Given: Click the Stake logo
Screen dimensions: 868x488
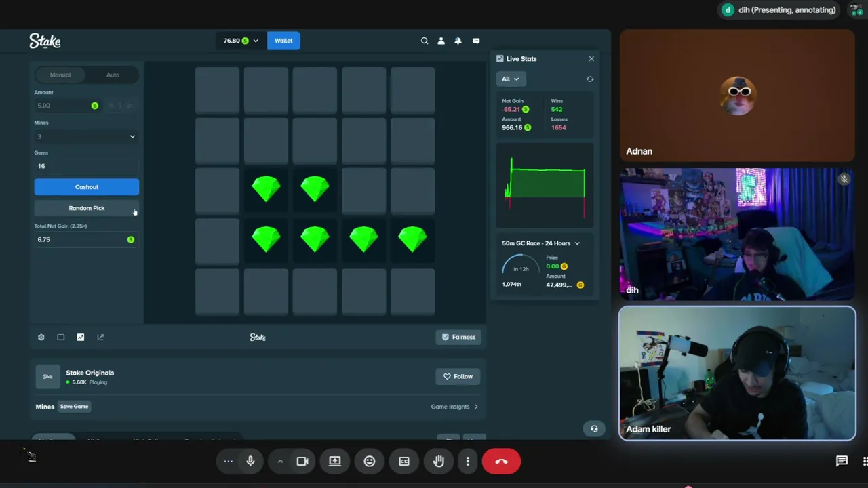Looking at the screenshot, I should click(x=45, y=41).
